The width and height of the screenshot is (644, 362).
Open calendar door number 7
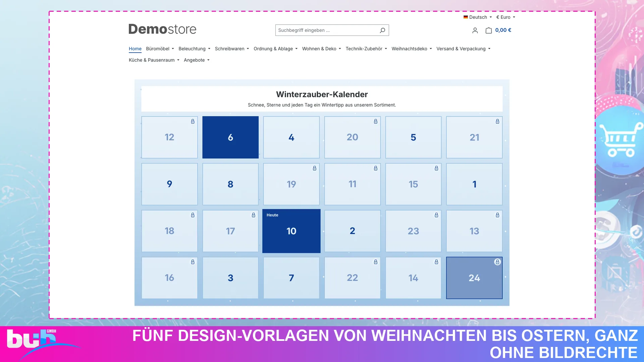pos(291,278)
